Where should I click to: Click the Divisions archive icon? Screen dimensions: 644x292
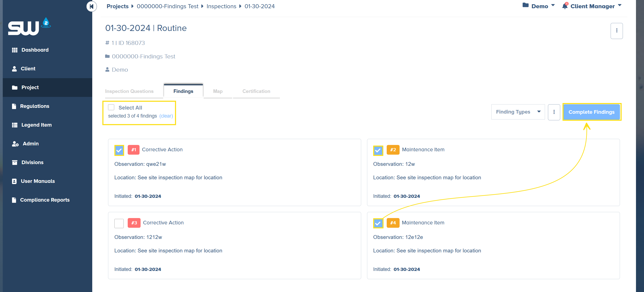15,162
